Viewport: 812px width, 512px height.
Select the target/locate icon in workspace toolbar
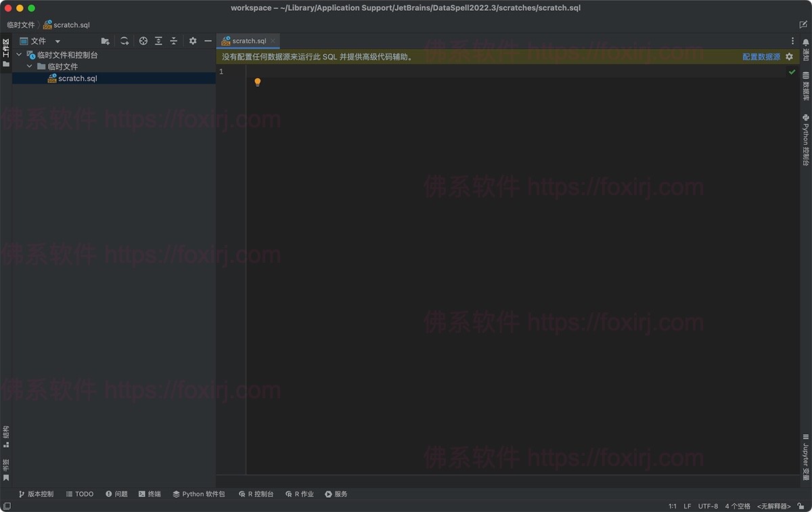(x=143, y=41)
